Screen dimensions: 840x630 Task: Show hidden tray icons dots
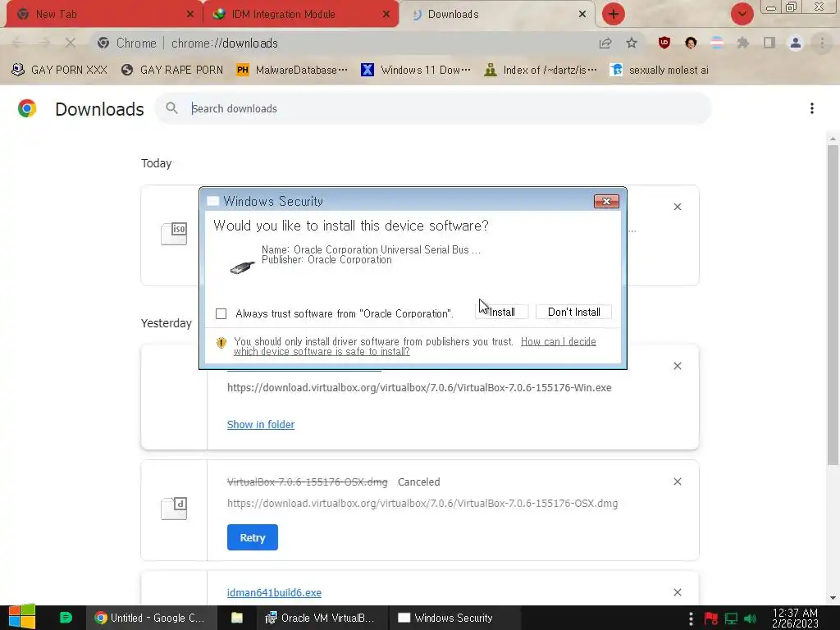pos(691,619)
